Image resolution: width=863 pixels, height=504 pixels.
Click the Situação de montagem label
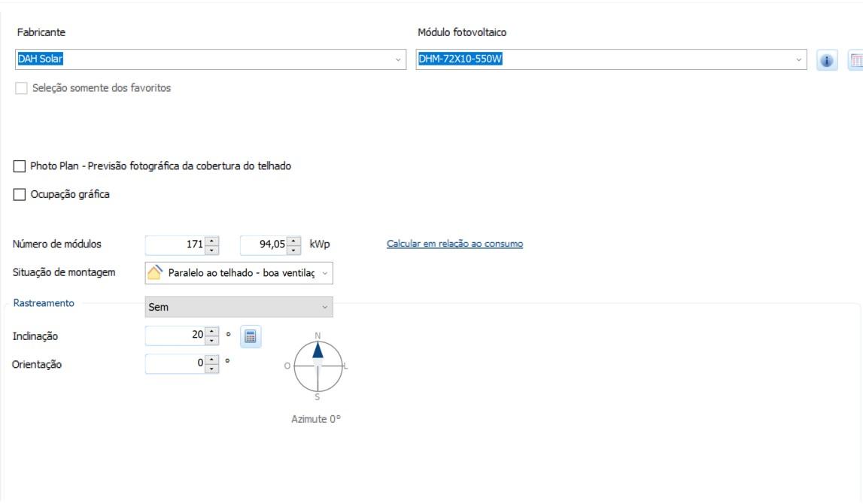coord(64,272)
